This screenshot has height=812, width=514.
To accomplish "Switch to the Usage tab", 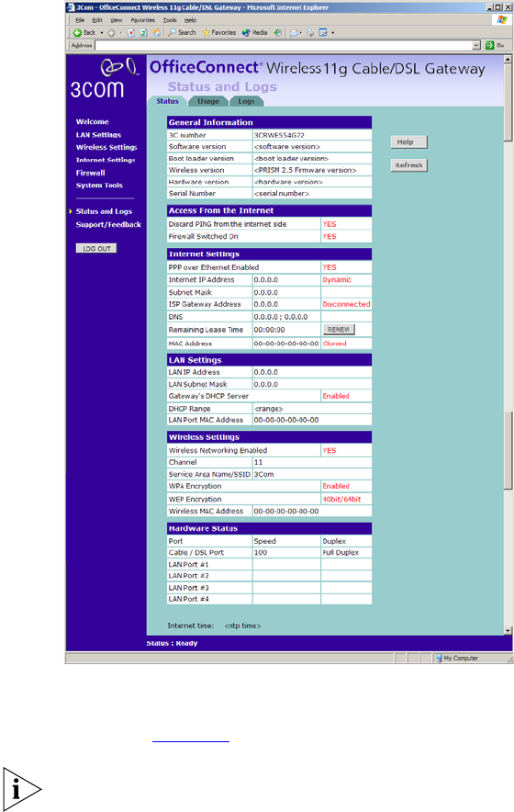I will (208, 101).
